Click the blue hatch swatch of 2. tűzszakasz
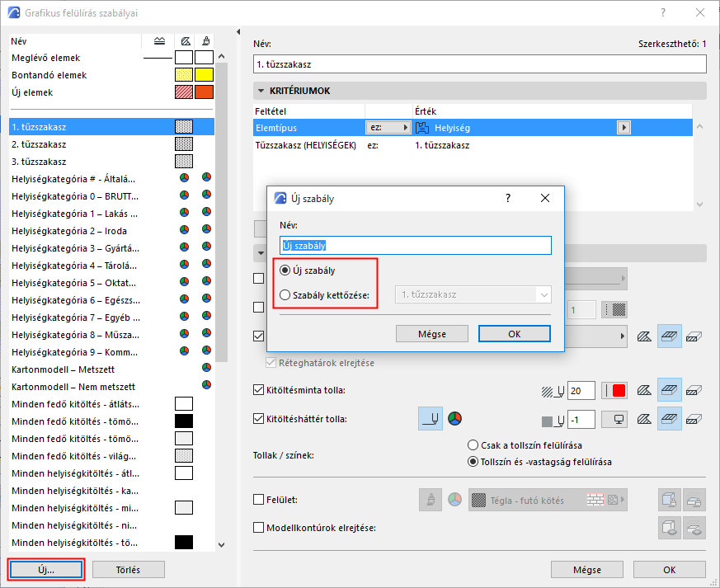 coord(184,144)
